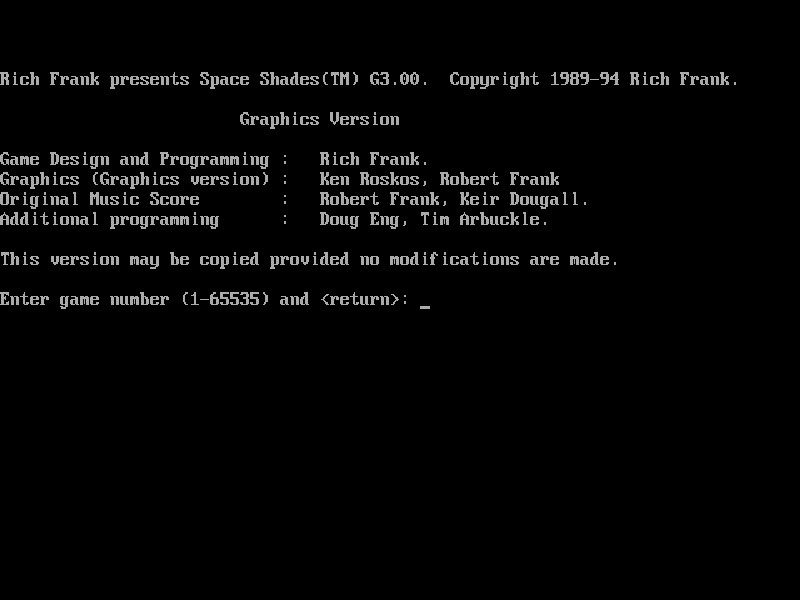Click the "(1-65535)" range text
Viewport: 800px width, 600px height.
pos(225,299)
